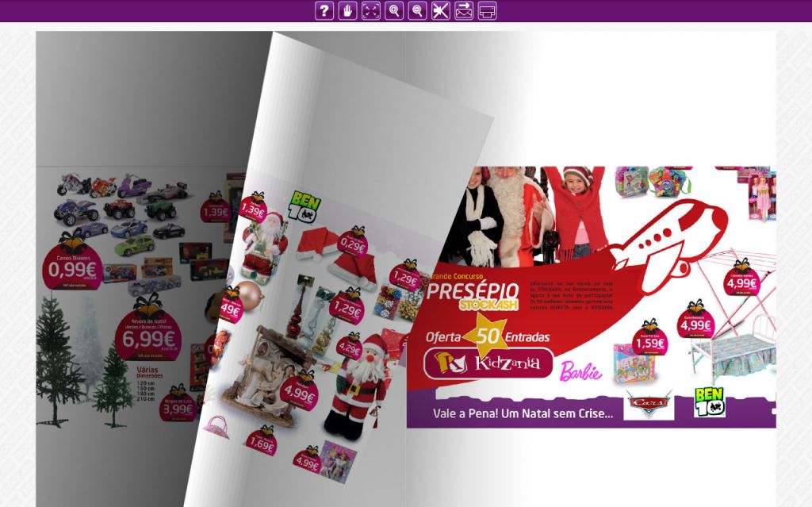Print the catalog using the printer icon
The width and height of the screenshot is (812, 507).
487,11
